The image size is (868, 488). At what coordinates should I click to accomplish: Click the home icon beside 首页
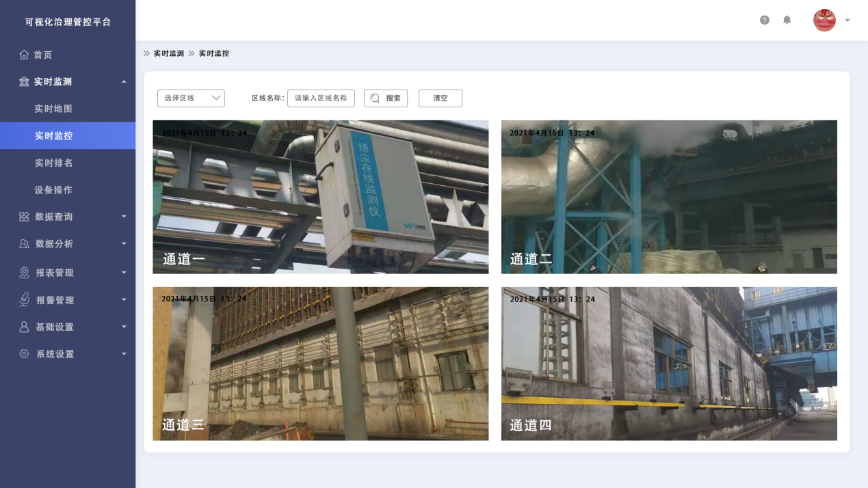click(24, 55)
